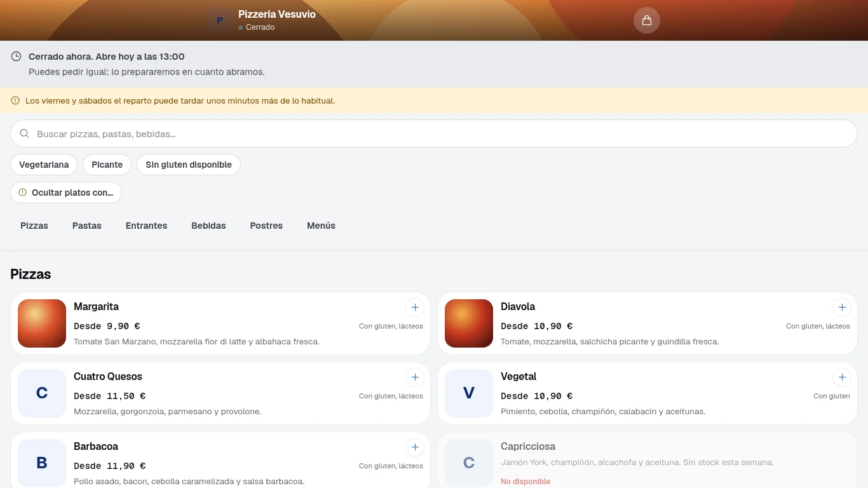Click the Cuatro Quesos letter C thumbnail
Image resolution: width=868 pixels, height=488 pixels.
pyautogui.click(x=42, y=393)
